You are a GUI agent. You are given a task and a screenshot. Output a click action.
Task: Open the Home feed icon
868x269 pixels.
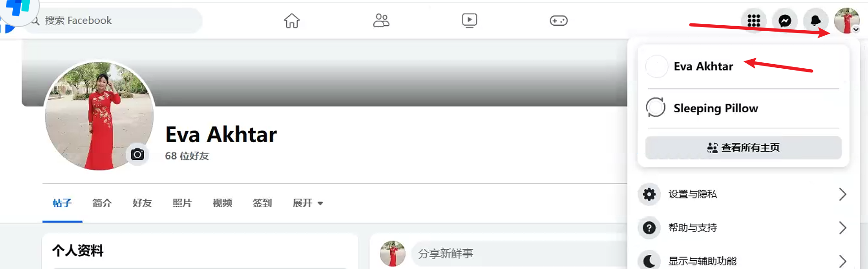[292, 21]
